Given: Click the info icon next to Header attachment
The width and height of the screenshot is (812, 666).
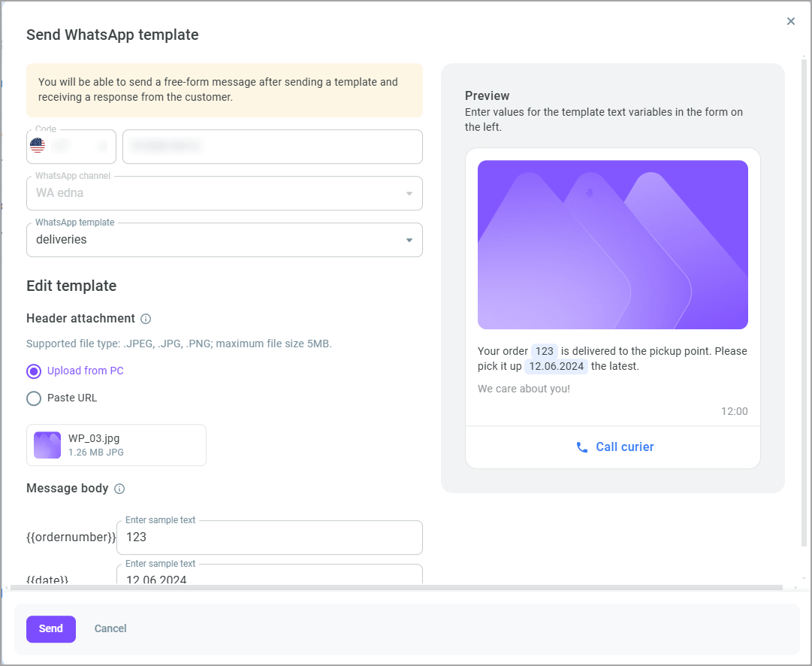Looking at the screenshot, I should click(146, 319).
